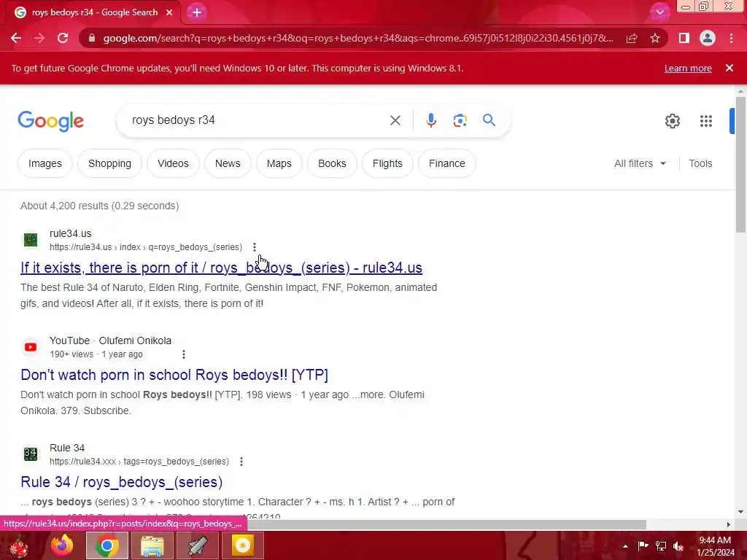View site information lock icon
Image resolution: width=747 pixels, height=560 pixels.
[x=92, y=38]
